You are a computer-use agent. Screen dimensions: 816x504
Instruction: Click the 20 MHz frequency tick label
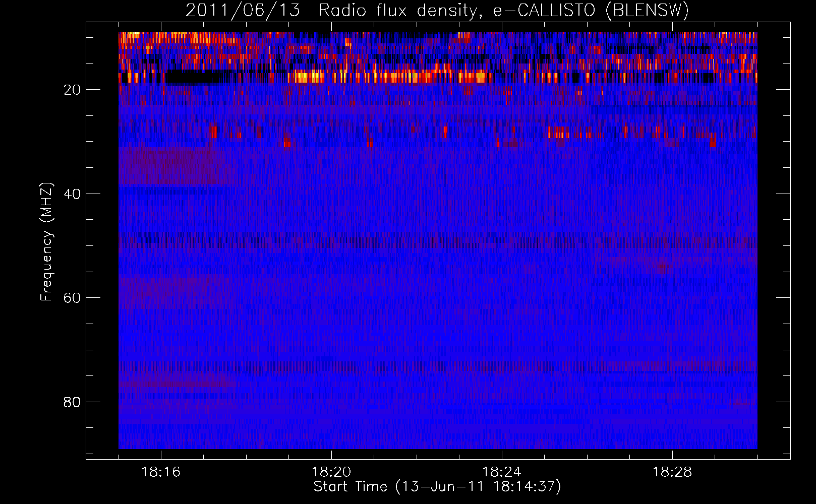[x=73, y=90]
